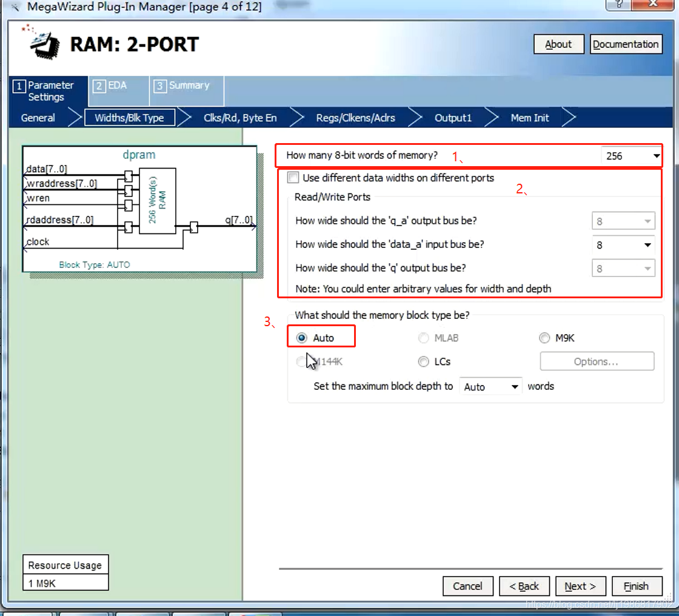Click the 'RAM: 2-PORT' heading text
This screenshot has height=616, width=679.
134,45
